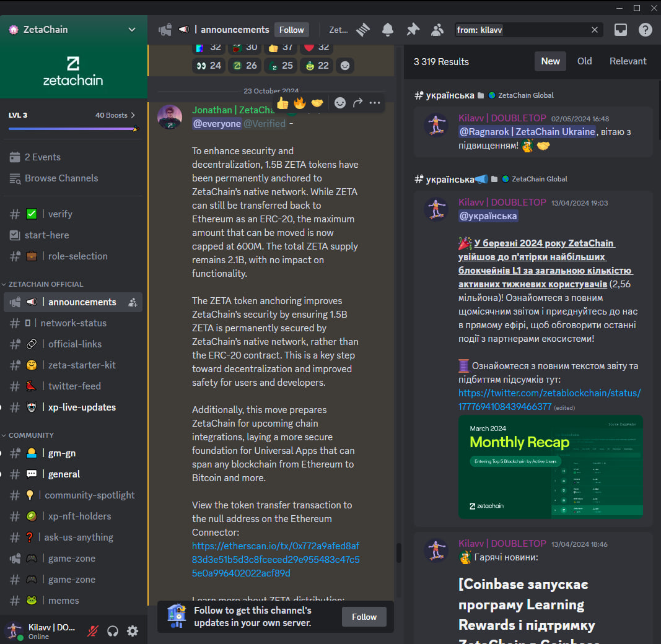661x644 pixels.
Task: Click the forward arrow on message toolbar
Action: coord(357,103)
